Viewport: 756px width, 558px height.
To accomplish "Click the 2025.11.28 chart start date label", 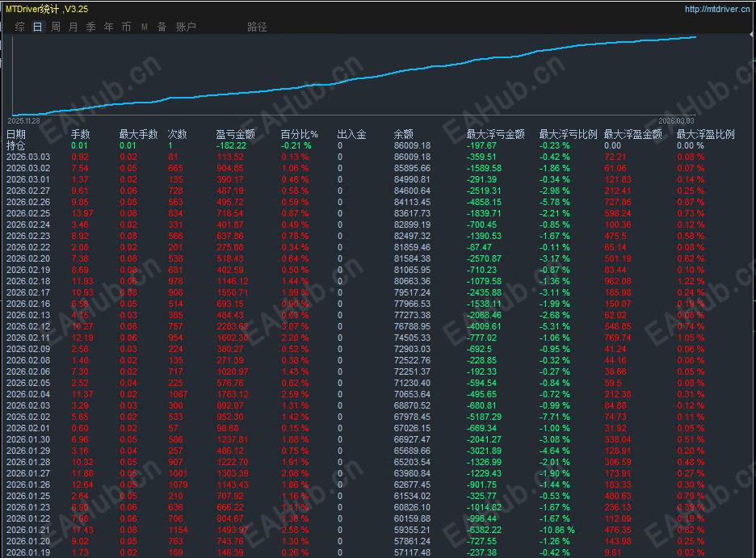I will (x=23, y=121).
